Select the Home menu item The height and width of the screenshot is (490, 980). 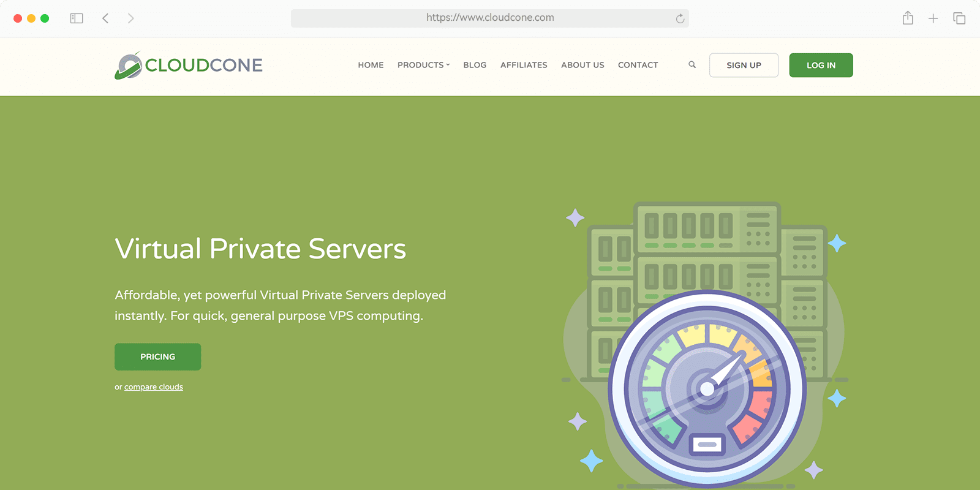371,65
